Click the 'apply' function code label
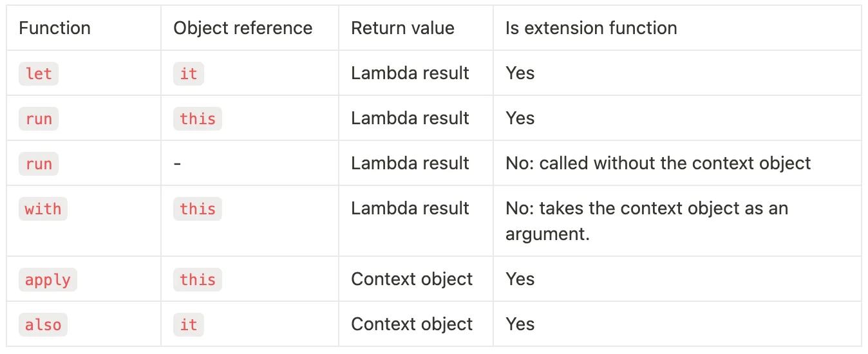 48,280
